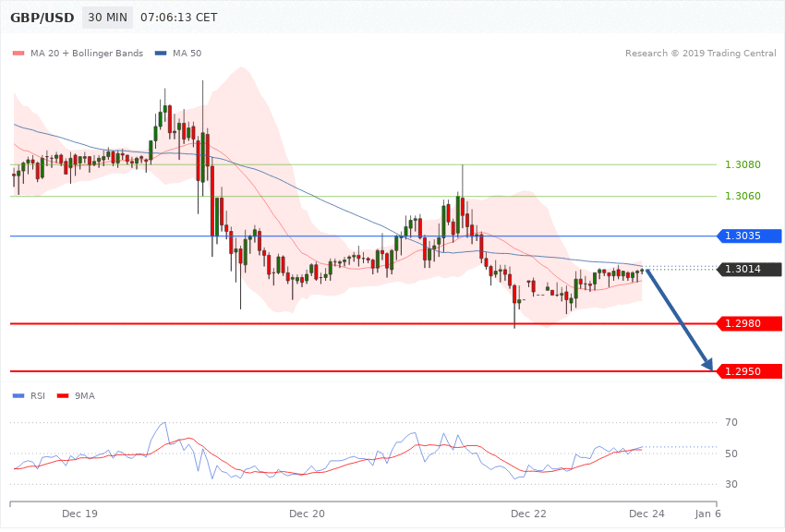Click the GBP/USD pair title
The image size is (785, 532).
coord(42,18)
